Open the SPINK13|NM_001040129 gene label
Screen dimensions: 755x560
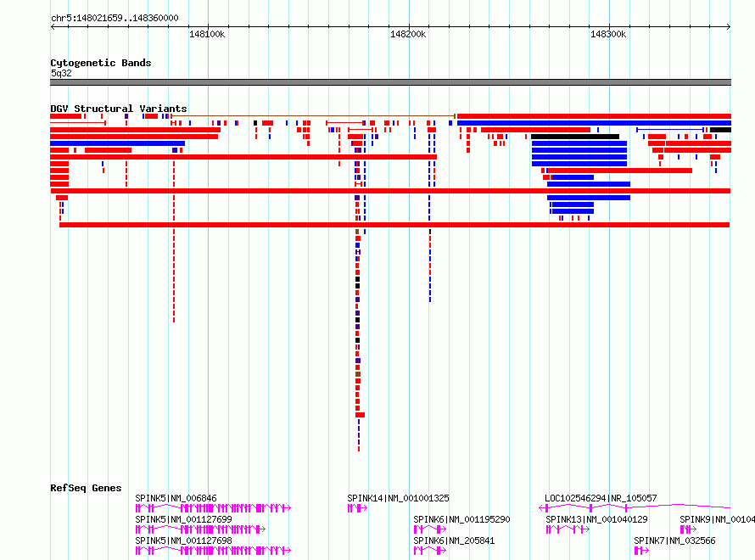coord(596,519)
